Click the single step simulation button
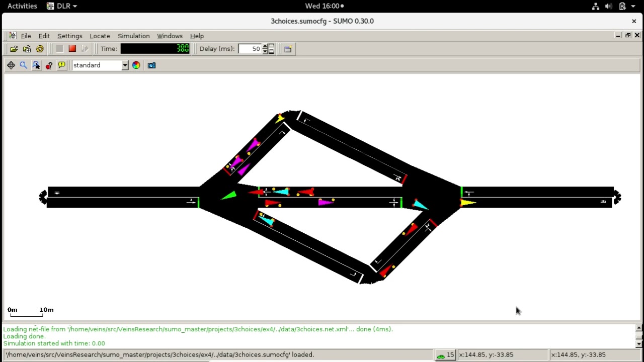 click(85, 49)
